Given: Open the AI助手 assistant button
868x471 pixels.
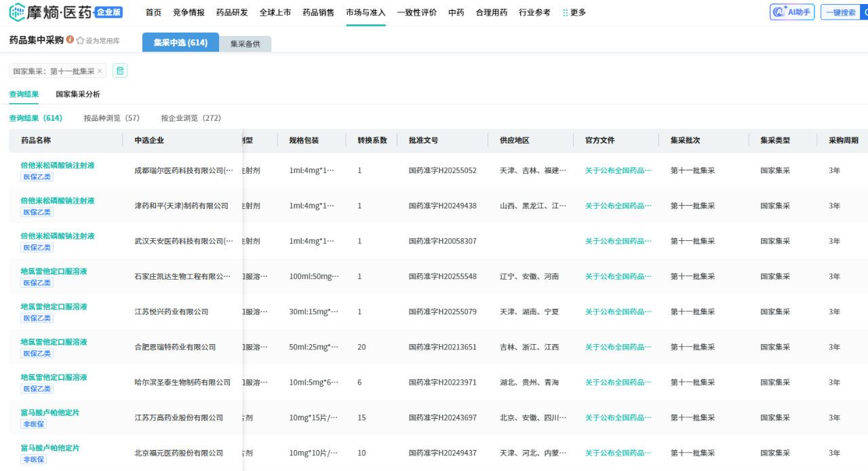Looking at the screenshot, I should pos(792,12).
